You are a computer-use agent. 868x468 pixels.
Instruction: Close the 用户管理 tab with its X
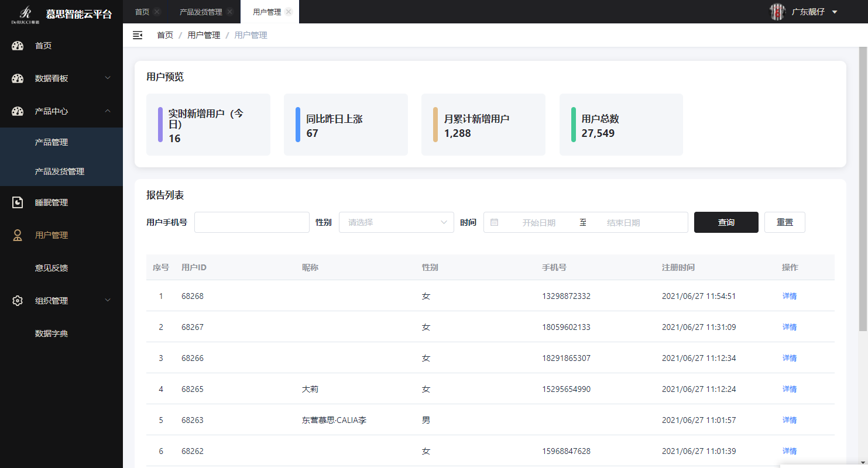[x=289, y=12]
